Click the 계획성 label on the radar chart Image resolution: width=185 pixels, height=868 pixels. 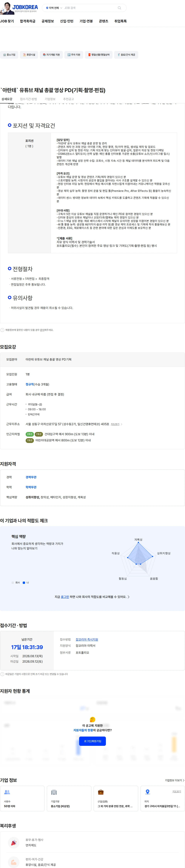click(138, 539)
